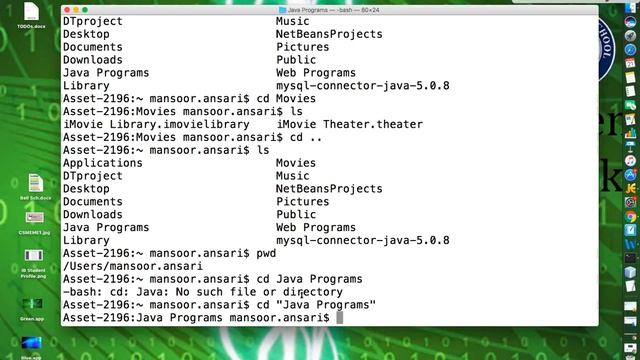Click the 'cd "Java Programs"' command line
This screenshot has width=640, height=360.
point(219,305)
